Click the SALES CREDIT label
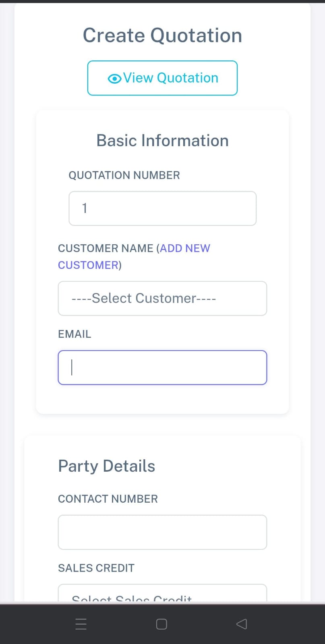The height and width of the screenshot is (644, 325). pos(96,568)
